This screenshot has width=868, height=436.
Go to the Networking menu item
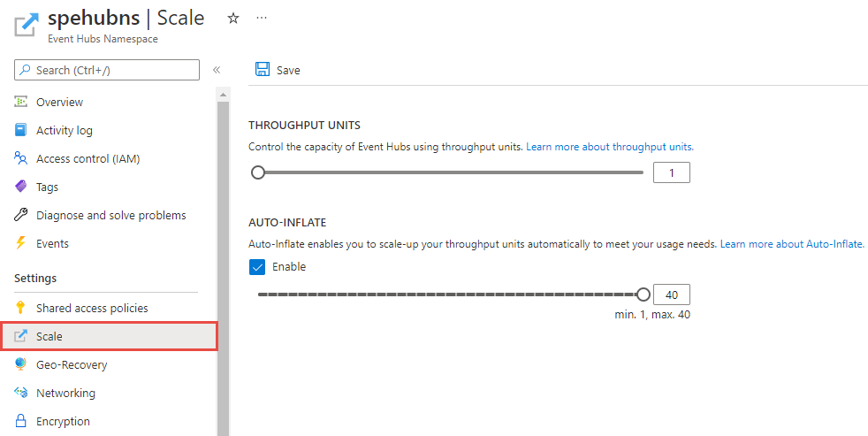coord(65,393)
